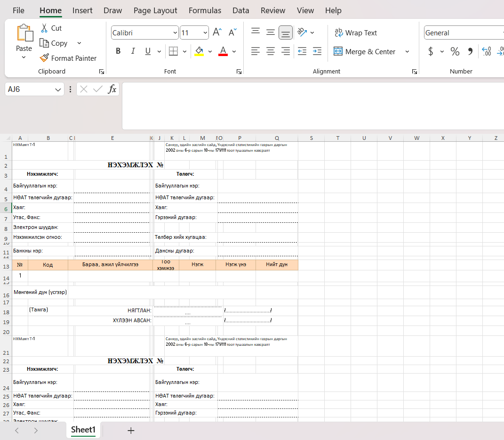The width and height of the screenshot is (504, 440).
Task: Apply Percent Style formatting
Action: coord(455,51)
